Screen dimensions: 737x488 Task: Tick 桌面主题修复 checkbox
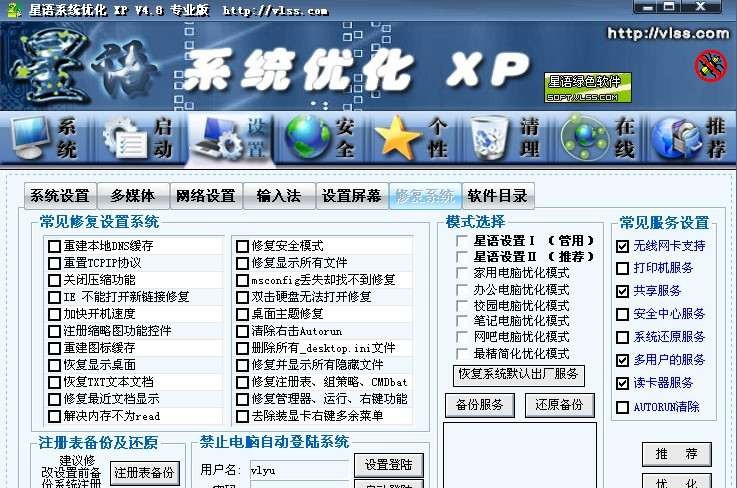click(243, 314)
